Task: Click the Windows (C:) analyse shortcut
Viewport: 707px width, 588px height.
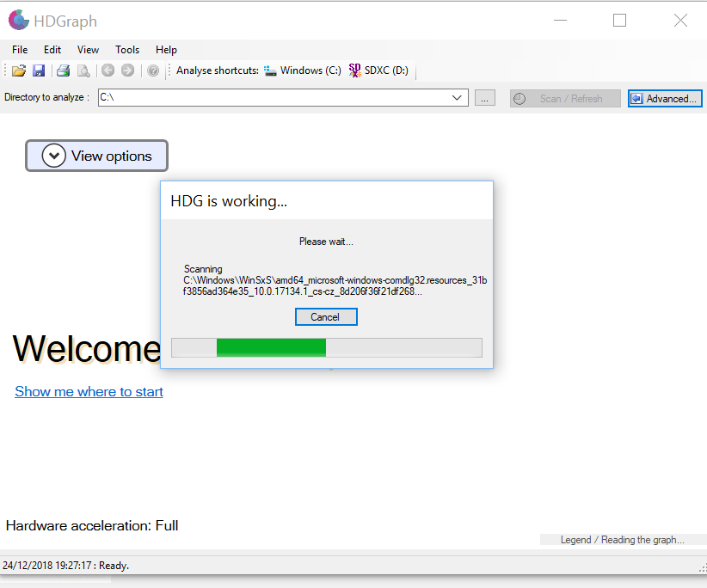Action: [x=303, y=70]
